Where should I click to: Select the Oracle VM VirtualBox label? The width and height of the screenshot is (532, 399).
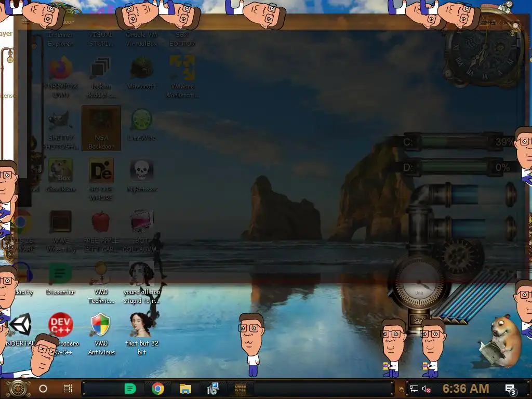pyautogui.click(x=141, y=39)
